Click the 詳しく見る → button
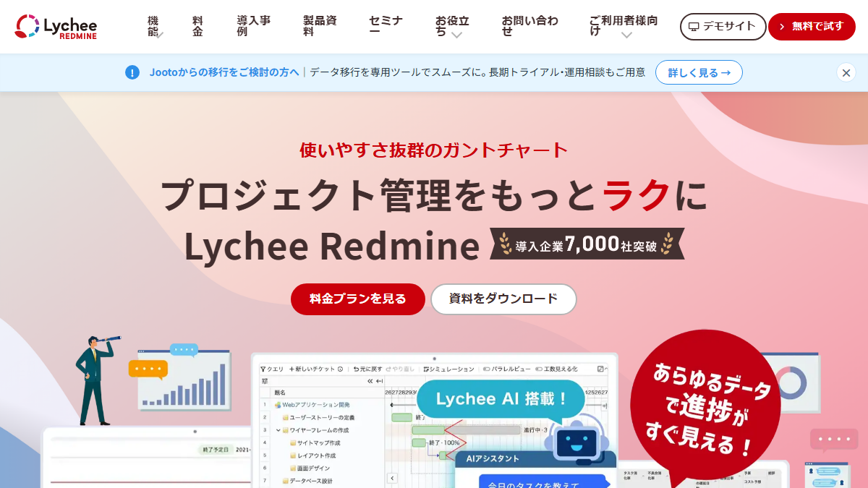 tap(699, 72)
